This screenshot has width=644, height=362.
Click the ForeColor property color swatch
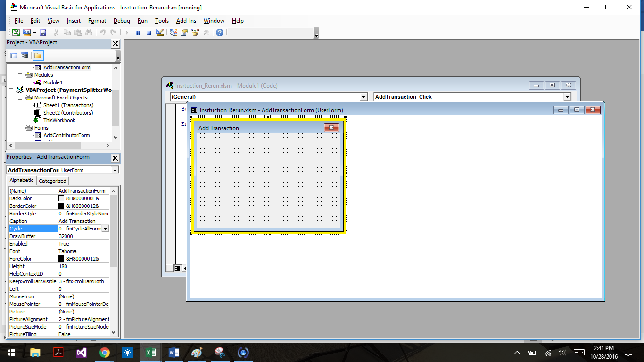tap(61, 259)
